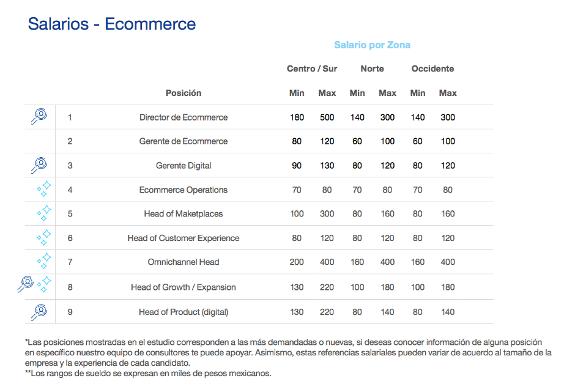Click the sparkle icon beside Ecommerce Operations
Screen dimensions: 564x392
pyautogui.click(x=44, y=189)
